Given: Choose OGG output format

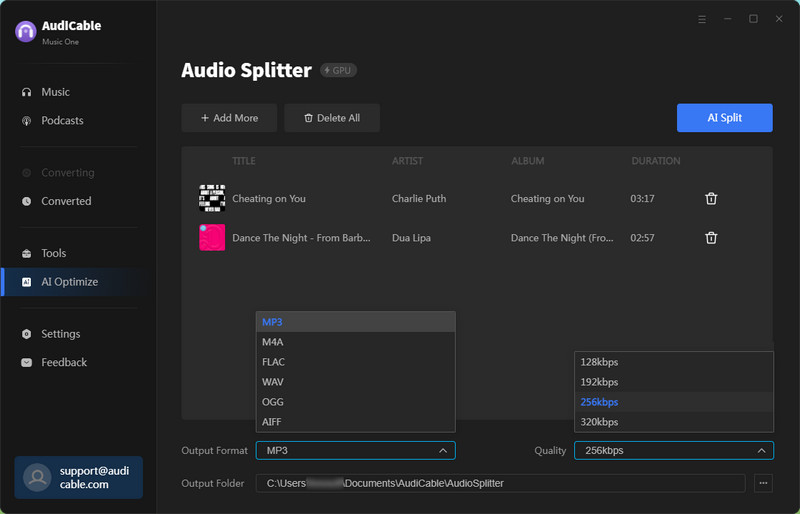Looking at the screenshot, I should tap(356, 402).
